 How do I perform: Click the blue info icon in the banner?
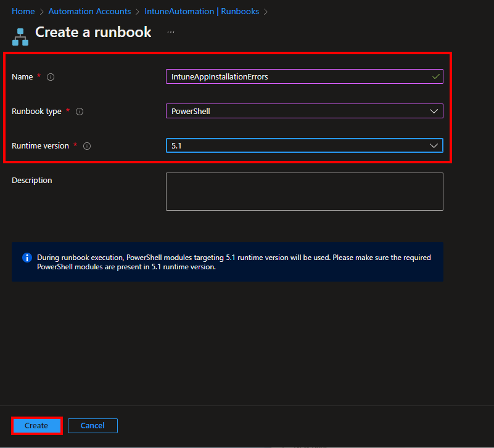click(27, 258)
